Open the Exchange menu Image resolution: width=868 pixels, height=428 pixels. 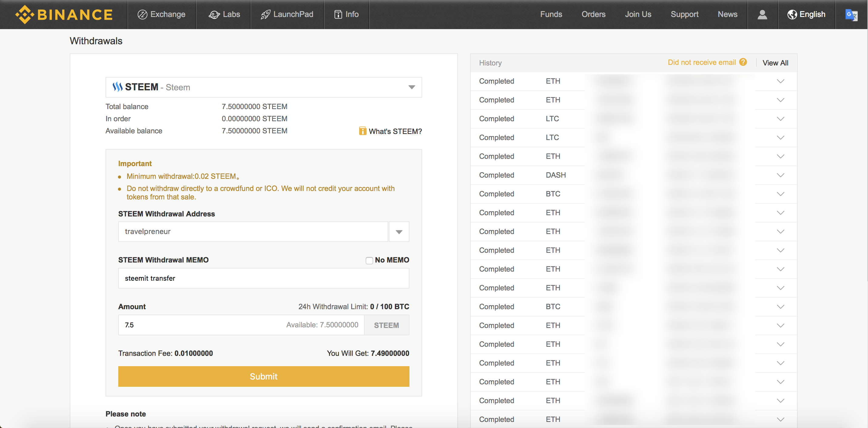161,15
